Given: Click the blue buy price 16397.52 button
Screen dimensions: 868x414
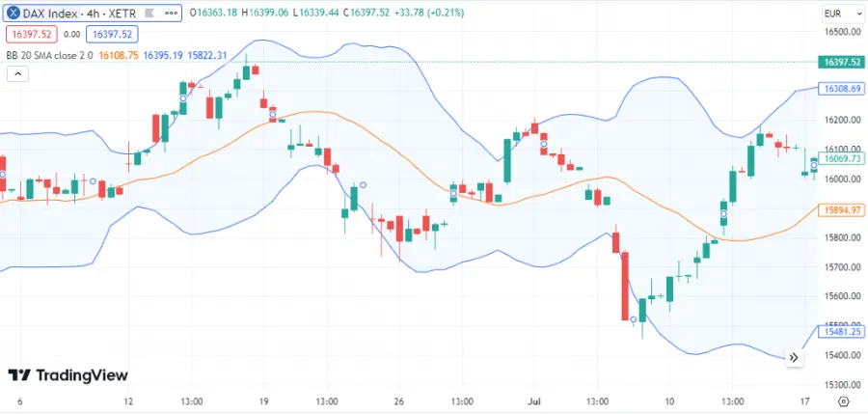Looking at the screenshot, I should click(x=113, y=34).
